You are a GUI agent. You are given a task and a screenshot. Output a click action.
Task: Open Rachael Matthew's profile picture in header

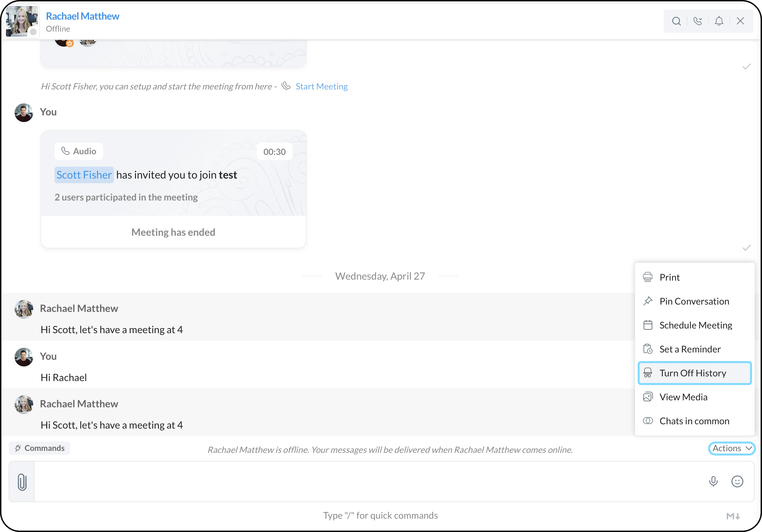(22, 21)
